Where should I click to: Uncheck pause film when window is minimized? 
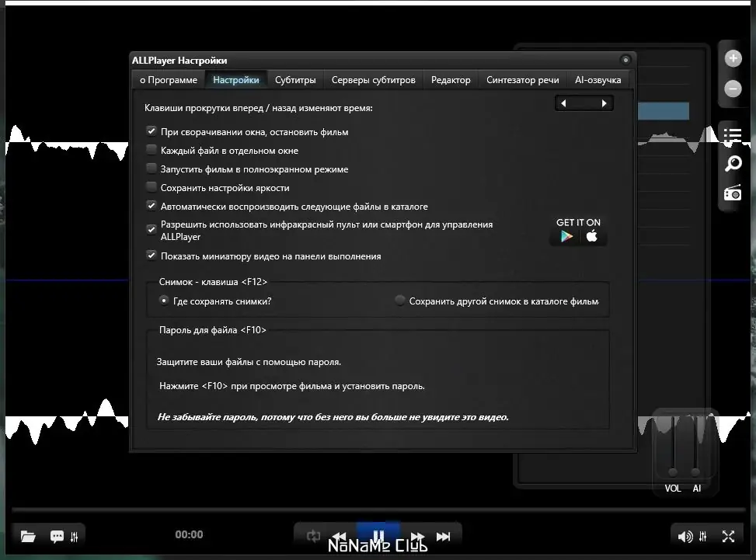[x=152, y=131]
